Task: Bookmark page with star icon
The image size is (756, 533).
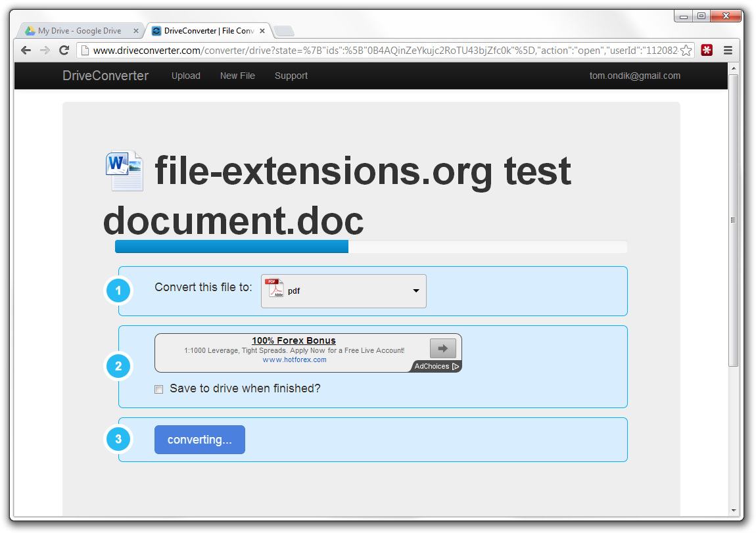Action: coord(686,50)
